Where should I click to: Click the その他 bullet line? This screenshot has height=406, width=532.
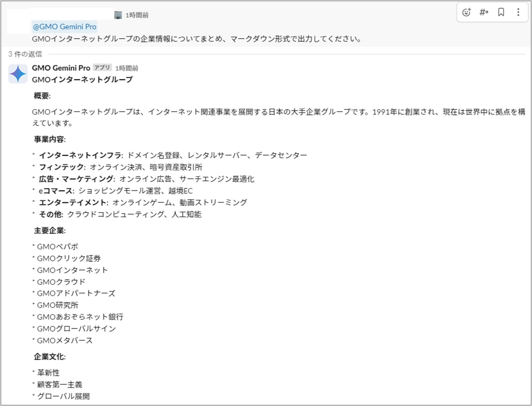117,214
